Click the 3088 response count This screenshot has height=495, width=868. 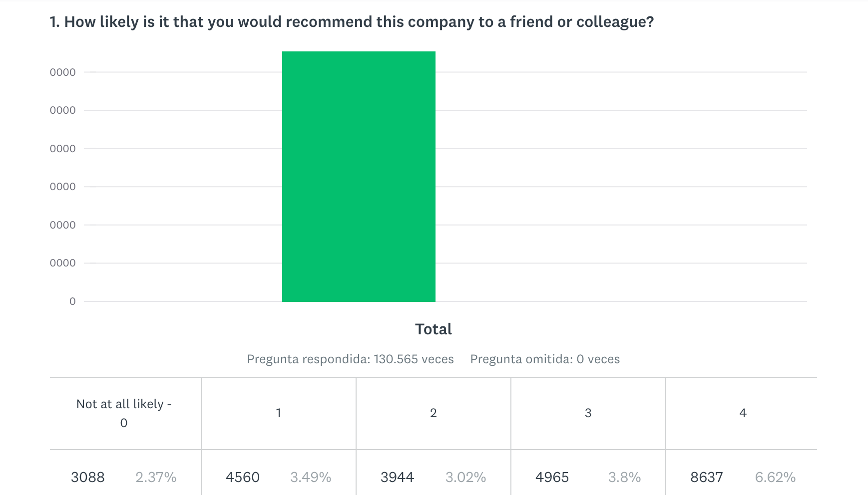(x=88, y=478)
